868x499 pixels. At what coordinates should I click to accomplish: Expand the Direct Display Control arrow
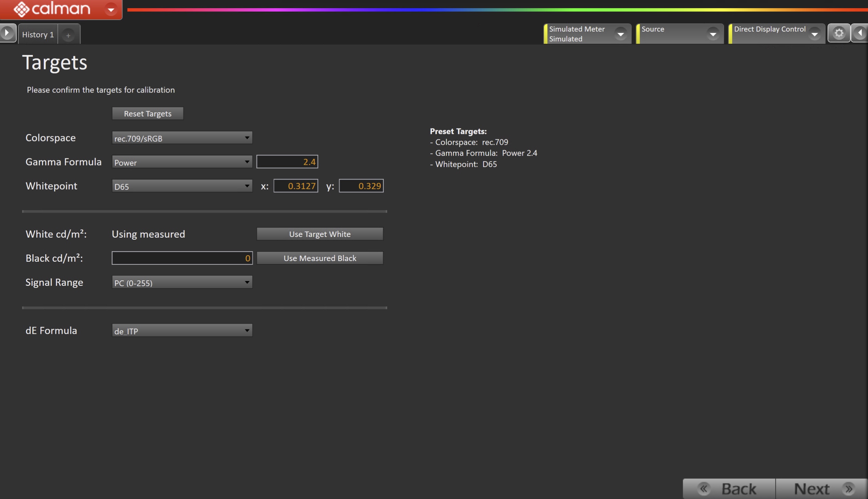pos(814,34)
